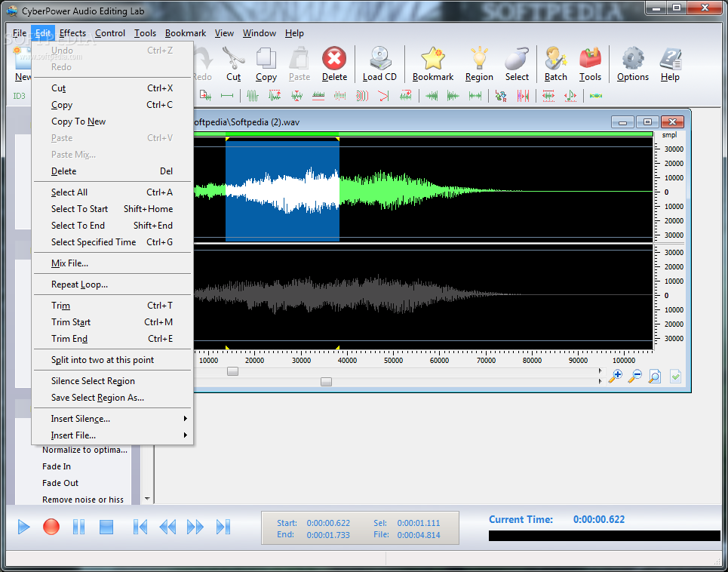Choose Select Specified Time entry
The width and height of the screenshot is (728, 572).
112,242
